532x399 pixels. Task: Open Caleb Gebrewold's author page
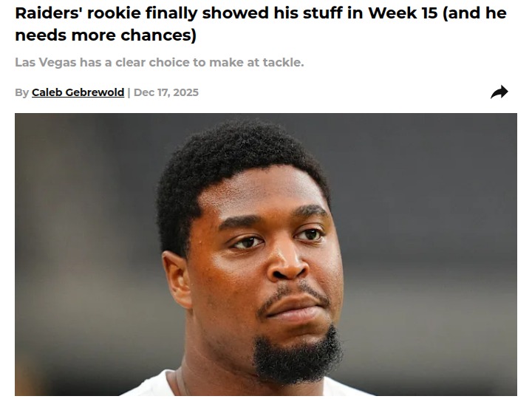click(x=78, y=92)
